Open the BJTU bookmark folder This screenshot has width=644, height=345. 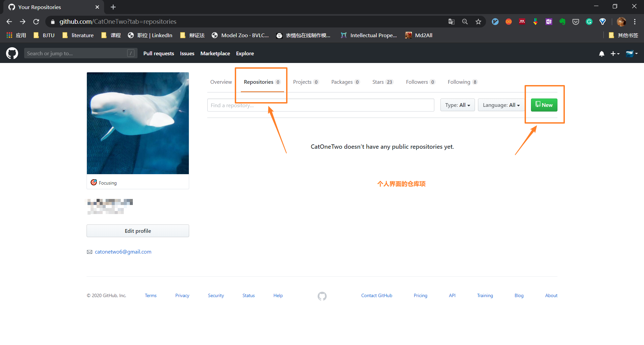click(x=44, y=35)
